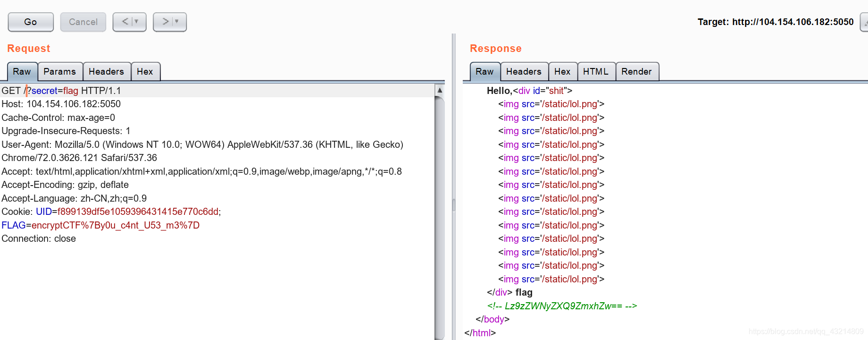Click the closing div flag line
The image size is (868, 340).
pyautogui.click(x=509, y=292)
